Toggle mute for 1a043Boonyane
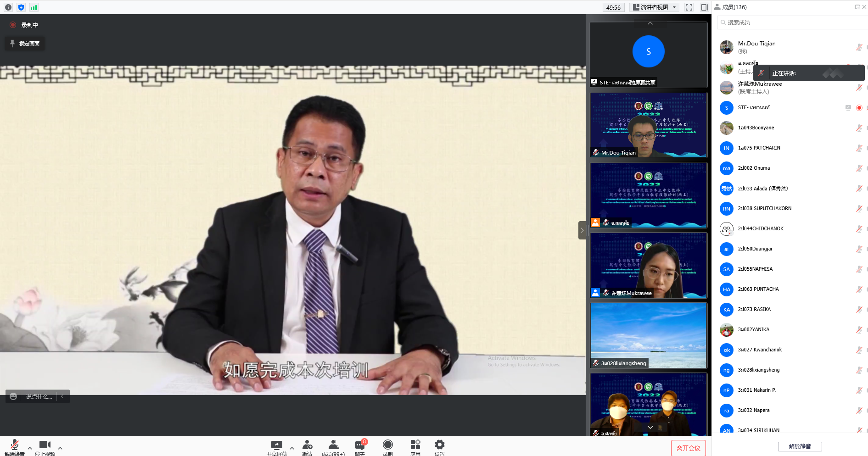This screenshot has width=868, height=456. pos(859,128)
